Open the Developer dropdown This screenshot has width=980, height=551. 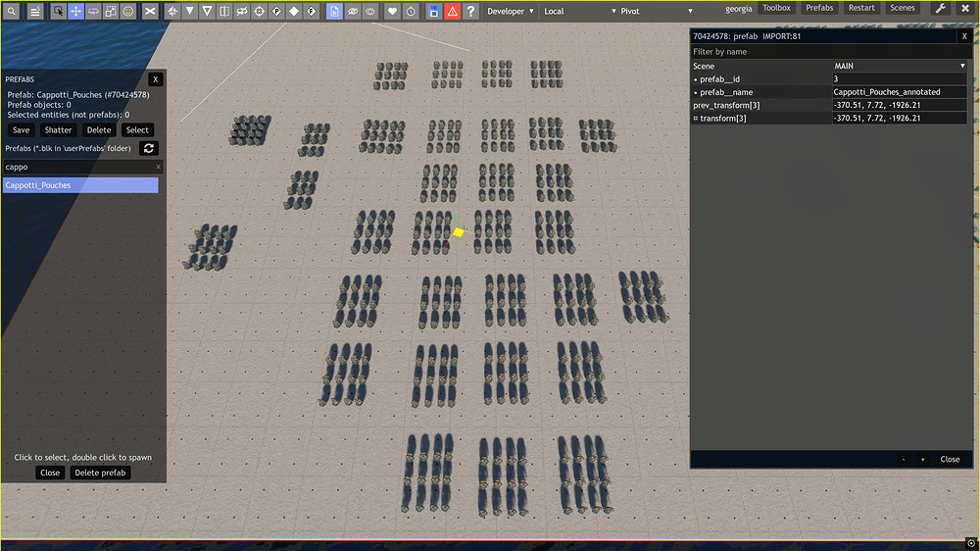(510, 11)
